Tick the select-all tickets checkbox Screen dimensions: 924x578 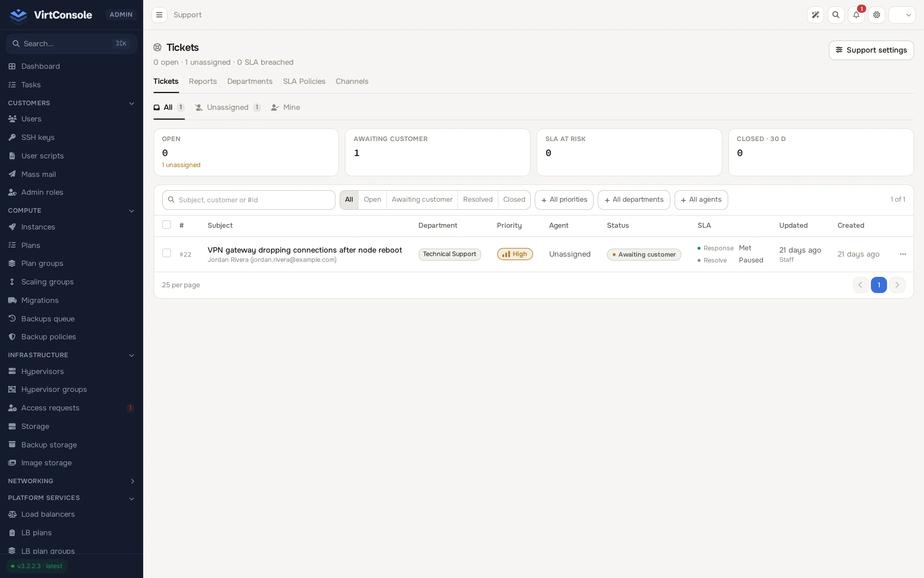point(167,225)
